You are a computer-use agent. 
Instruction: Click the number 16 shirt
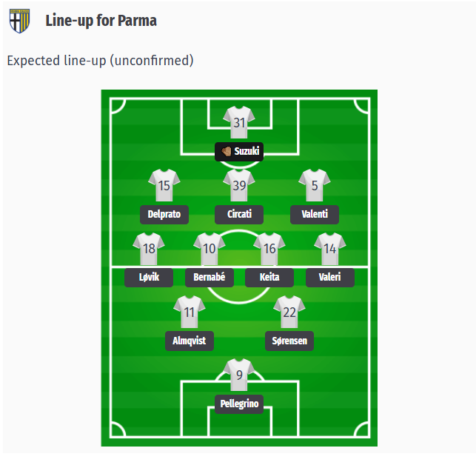coord(269,249)
